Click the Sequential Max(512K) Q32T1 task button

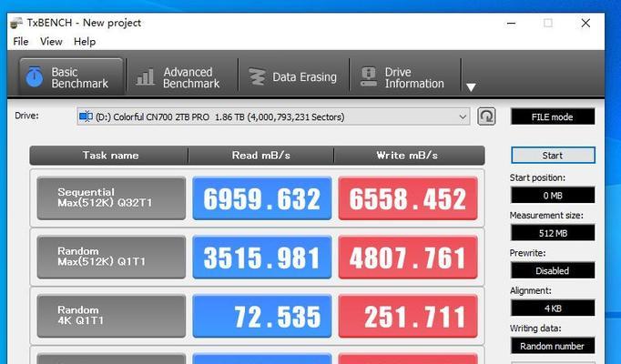click(x=111, y=198)
